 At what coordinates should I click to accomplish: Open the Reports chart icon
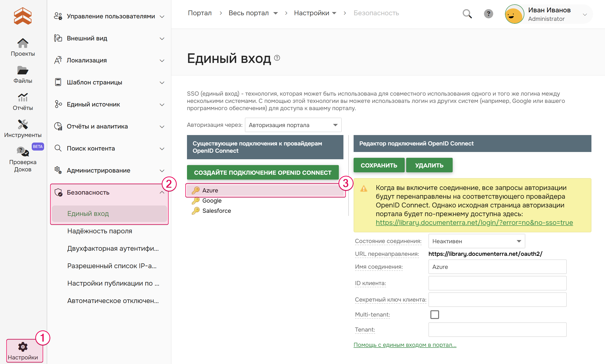[x=23, y=98]
